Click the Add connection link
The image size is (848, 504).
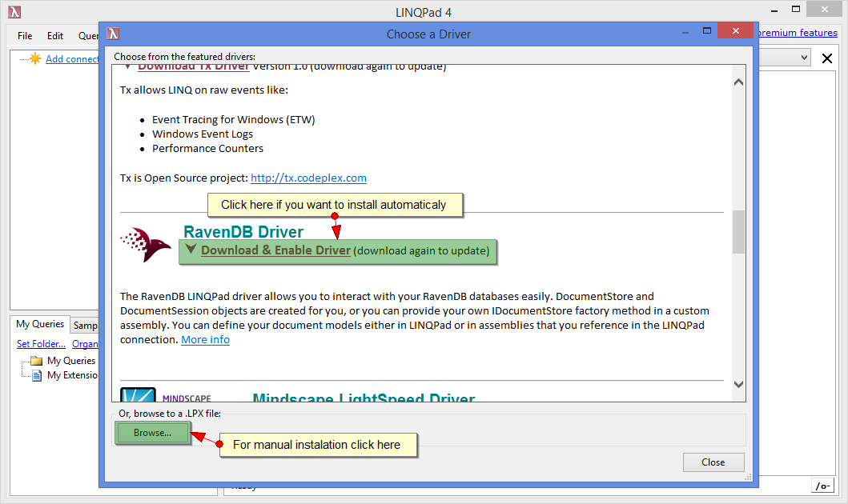pyautogui.click(x=73, y=59)
